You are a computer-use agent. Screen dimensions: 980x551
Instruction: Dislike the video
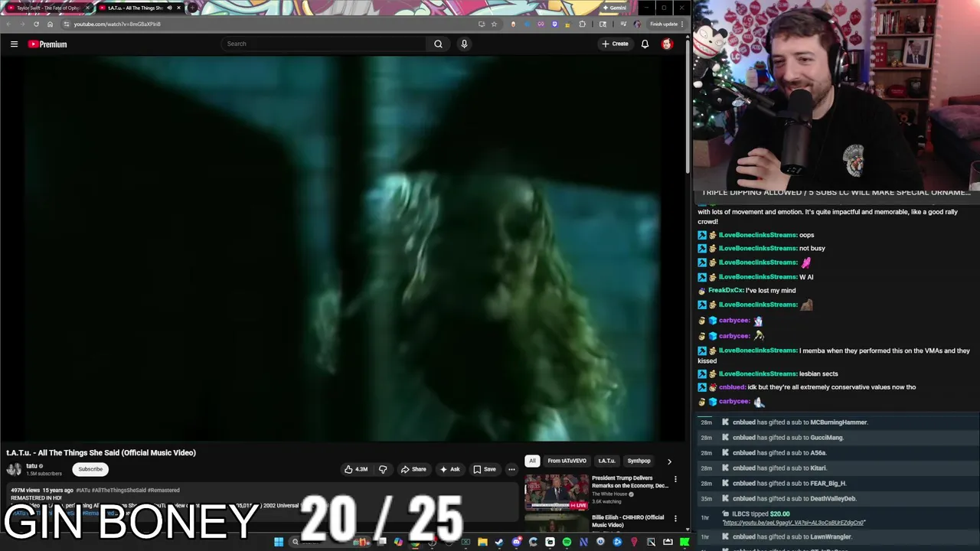coord(383,469)
